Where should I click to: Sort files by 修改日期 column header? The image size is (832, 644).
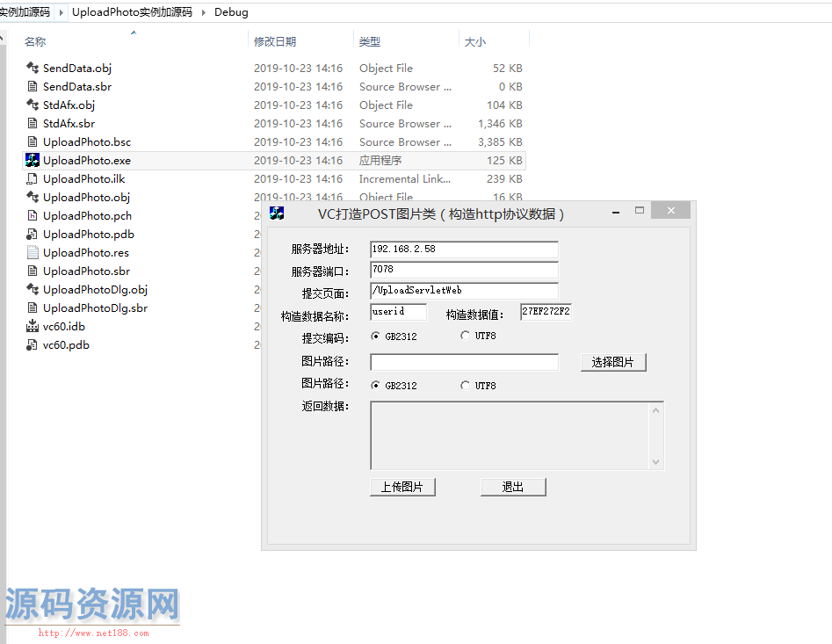coord(275,41)
